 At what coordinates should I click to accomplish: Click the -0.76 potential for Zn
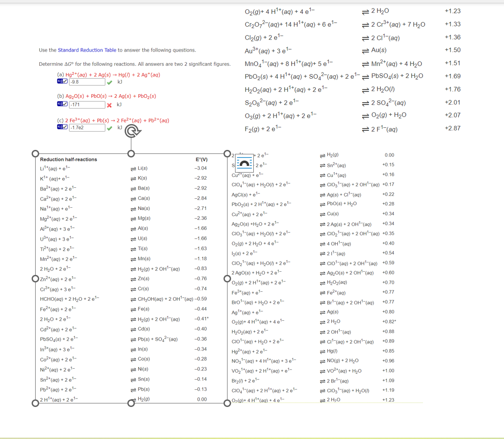[x=200, y=278]
